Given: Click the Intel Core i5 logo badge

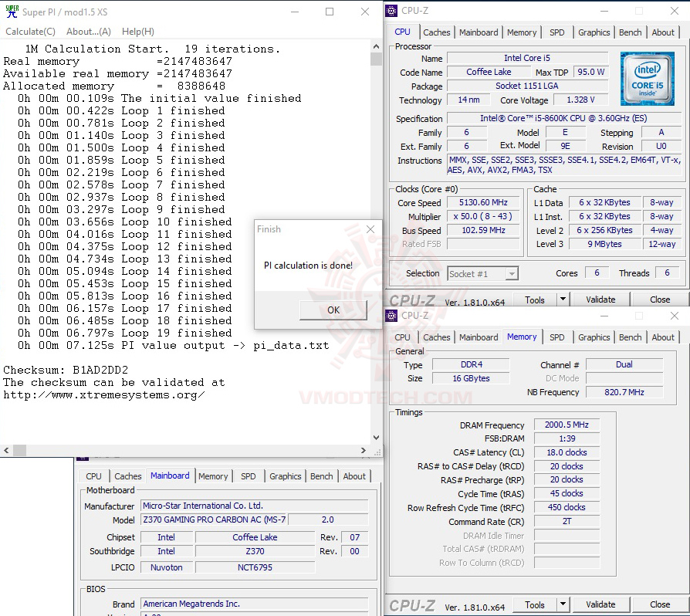Looking at the screenshot, I should [648, 79].
